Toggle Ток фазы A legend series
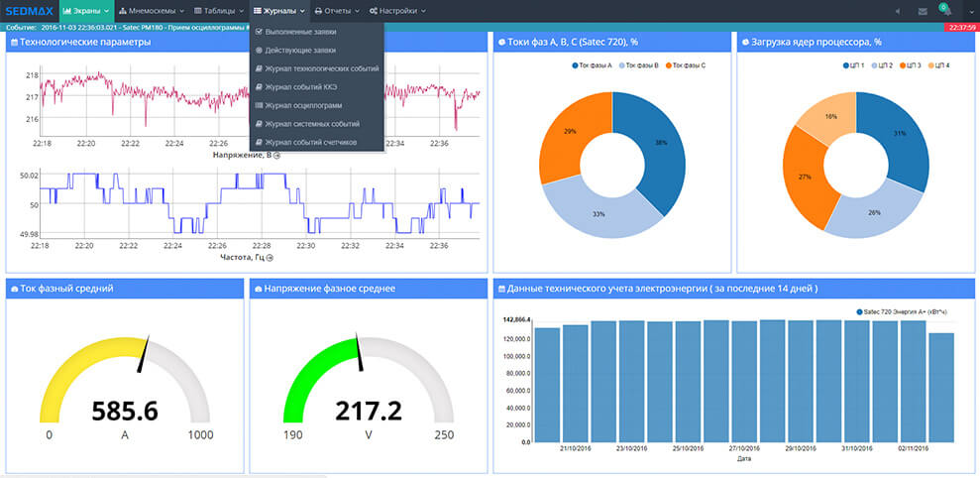 (592, 65)
